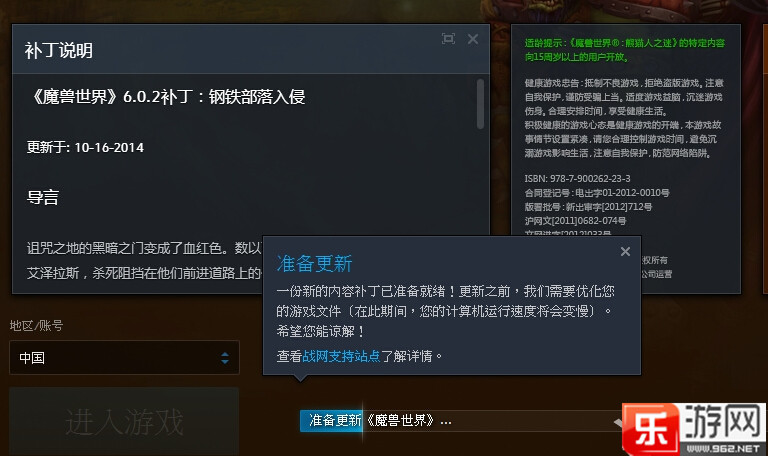Click the 补丁说明 panel header

click(x=59, y=50)
